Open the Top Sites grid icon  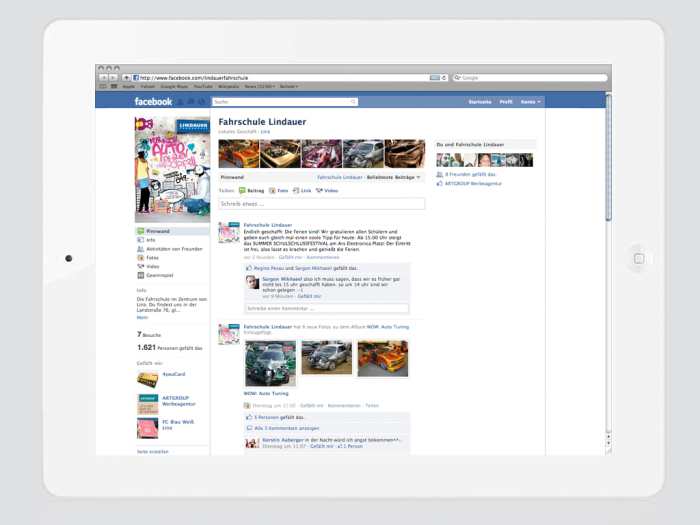(x=114, y=86)
